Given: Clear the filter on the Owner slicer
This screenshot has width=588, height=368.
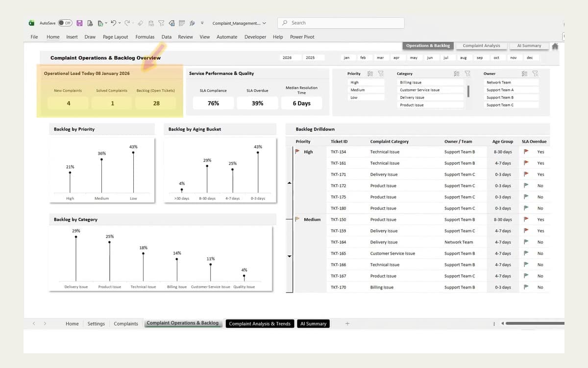Looking at the screenshot, I should (x=535, y=74).
